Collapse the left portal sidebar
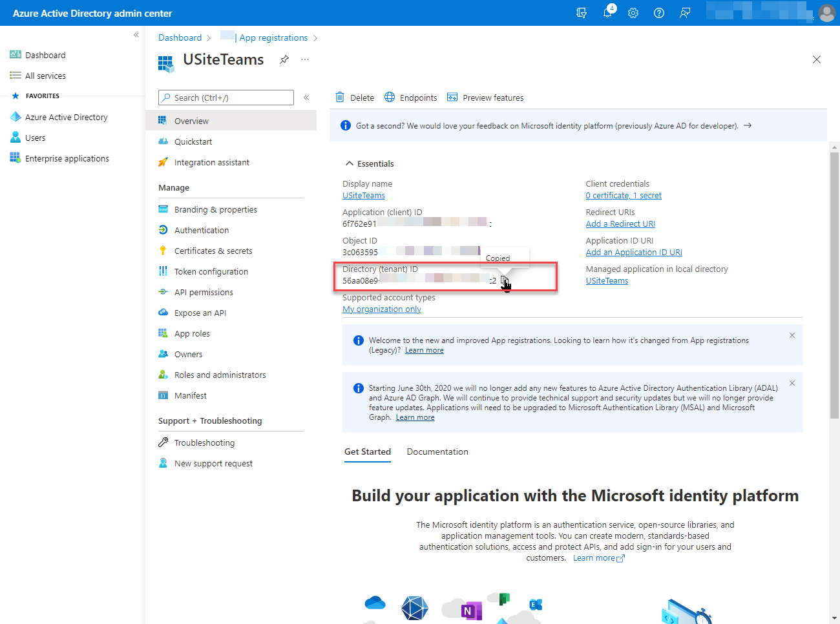This screenshot has height=624, width=840. (136, 35)
